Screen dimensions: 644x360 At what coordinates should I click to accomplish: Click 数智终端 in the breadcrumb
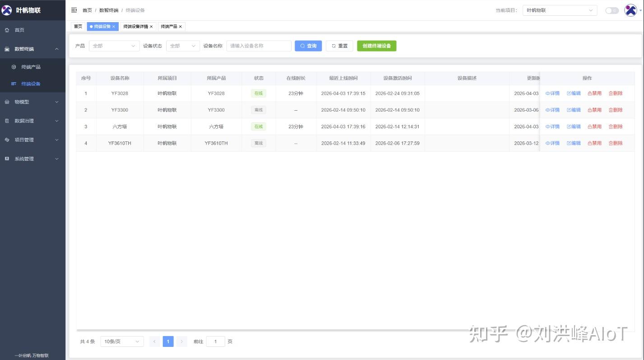(109, 10)
